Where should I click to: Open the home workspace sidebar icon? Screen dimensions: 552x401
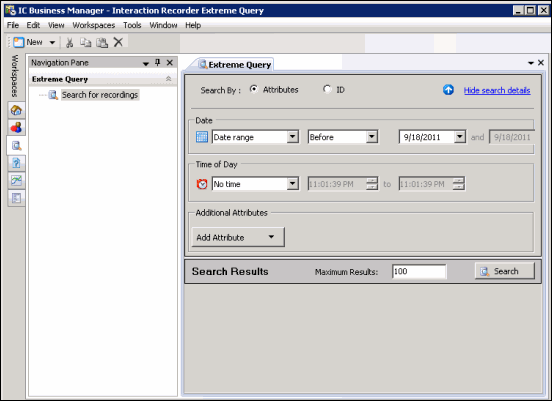click(x=16, y=110)
